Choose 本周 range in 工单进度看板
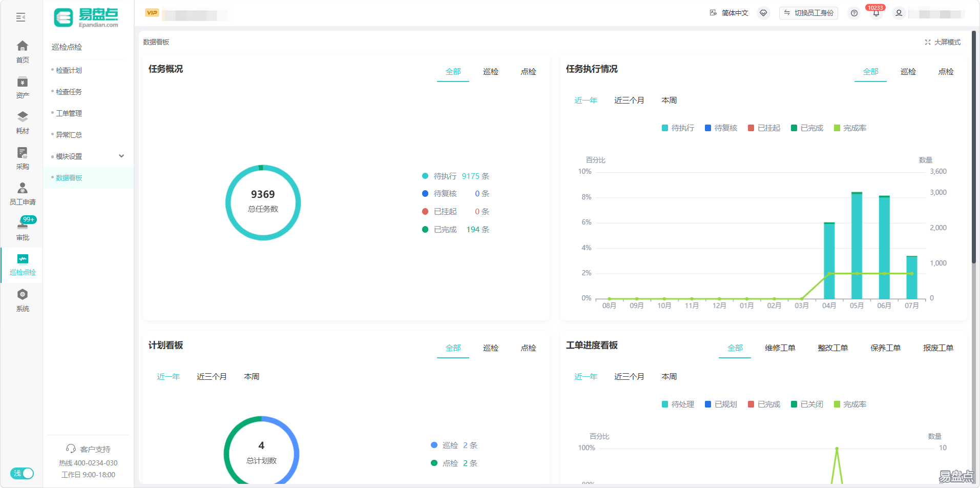 (x=669, y=377)
